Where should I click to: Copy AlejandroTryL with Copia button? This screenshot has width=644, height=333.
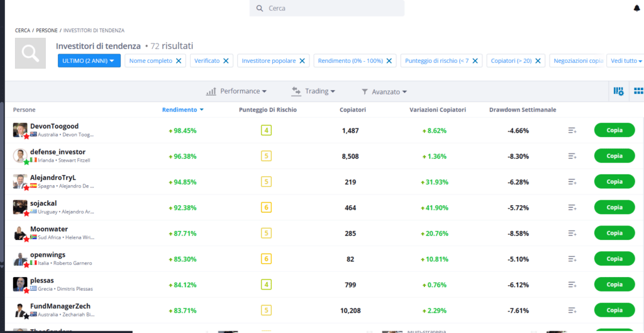click(x=614, y=181)
